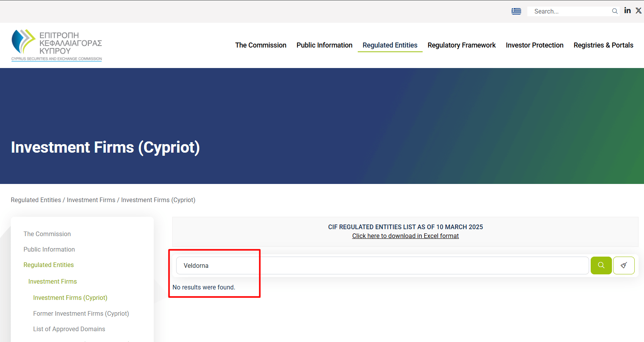The width and height of the screenshot is (644, 342).
Task: Go to Investment Firms breadcrumb link
Action: pyautogui.click(x=91, y=200)
